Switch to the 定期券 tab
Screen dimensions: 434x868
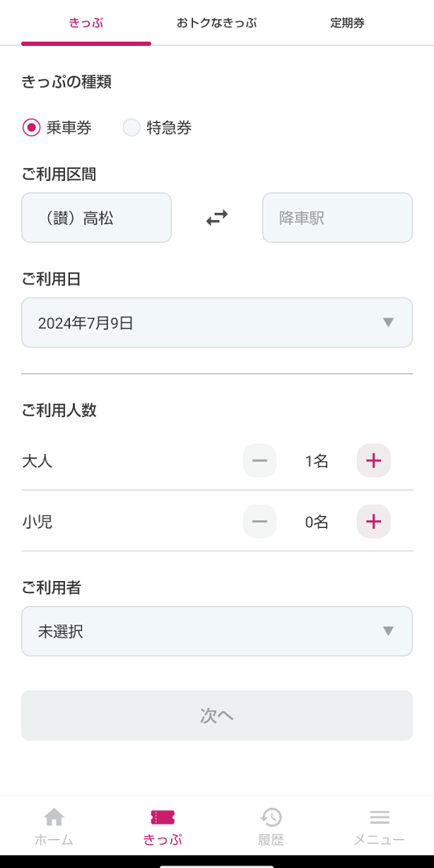click(348, 23)
